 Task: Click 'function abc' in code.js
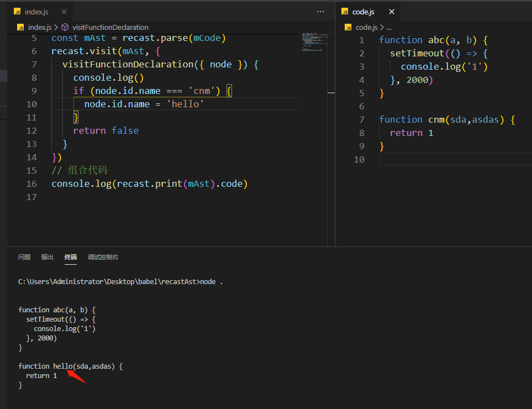click(x=412, y=40)
